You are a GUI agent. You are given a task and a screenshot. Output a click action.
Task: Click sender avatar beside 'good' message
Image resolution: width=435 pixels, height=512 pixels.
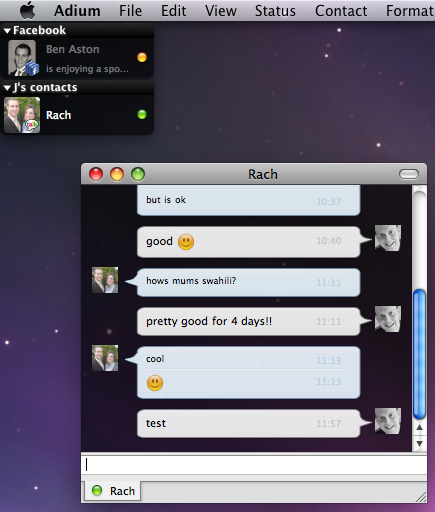(x=388, y=238)
